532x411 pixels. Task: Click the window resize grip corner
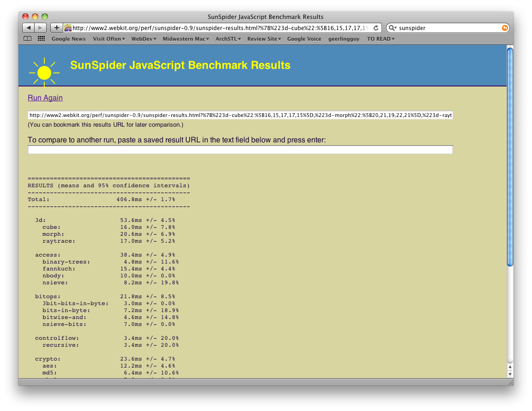510,382
